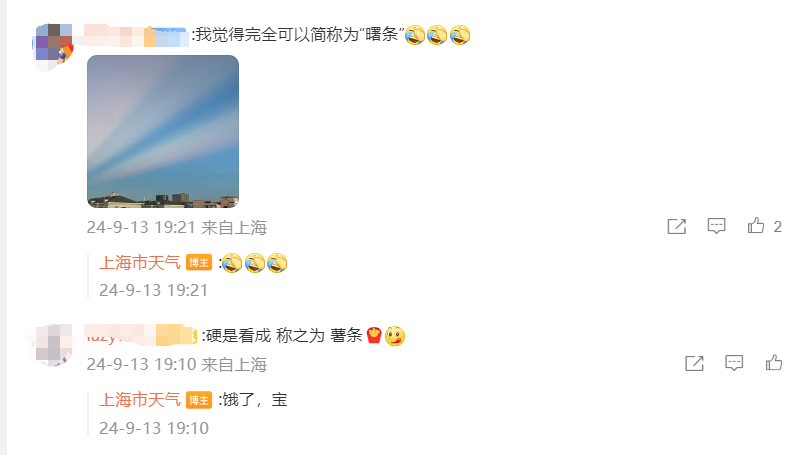Click the "24-9-13 19:10 来自上海" timestamp
This screenshot has width=806, height=455.
(177, 365)
